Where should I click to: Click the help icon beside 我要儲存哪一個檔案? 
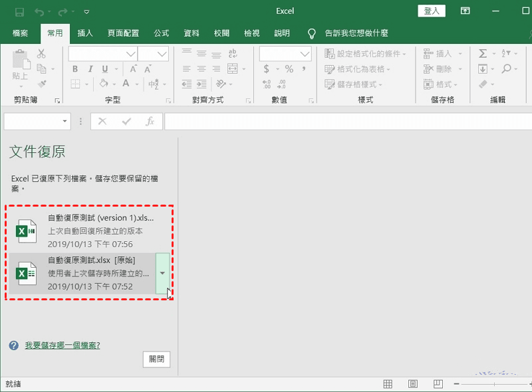(13, 345)
